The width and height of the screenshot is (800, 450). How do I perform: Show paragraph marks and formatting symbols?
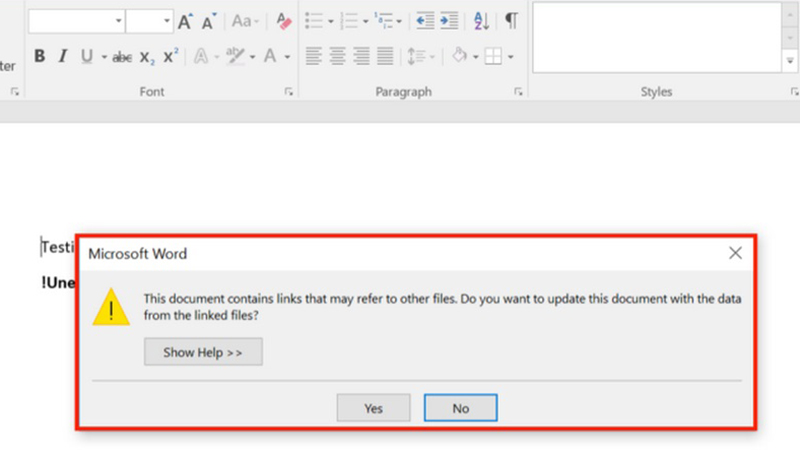(511, 21)
